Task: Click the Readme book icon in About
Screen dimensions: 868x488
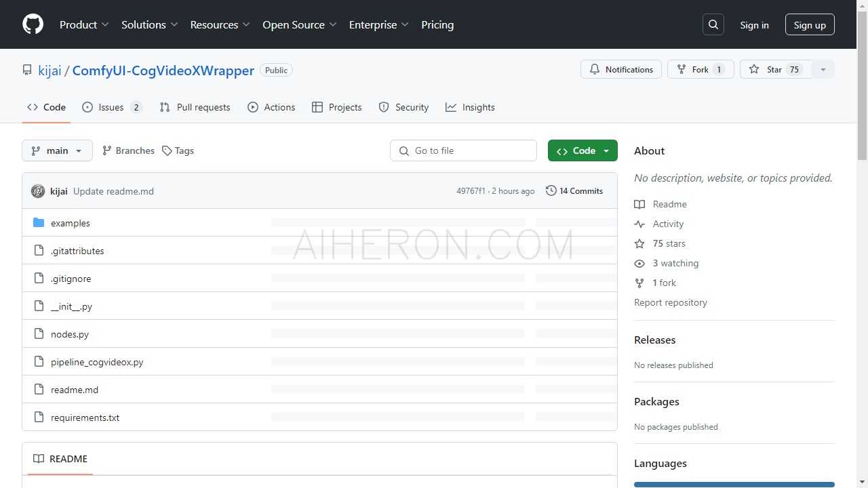Action: (x=639, y=204)
